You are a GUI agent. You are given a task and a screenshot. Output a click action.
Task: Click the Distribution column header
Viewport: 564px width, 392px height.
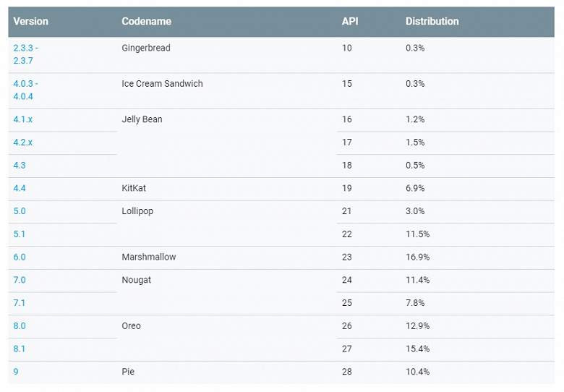[x=432, y=22]
